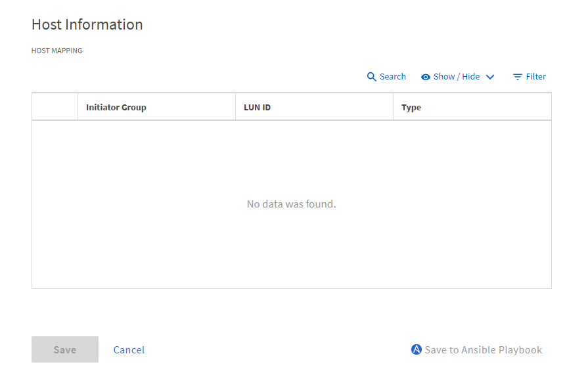
Task: Click divider between LUN ID and Type
Action: pyautogui.click(x=393, y=107)
